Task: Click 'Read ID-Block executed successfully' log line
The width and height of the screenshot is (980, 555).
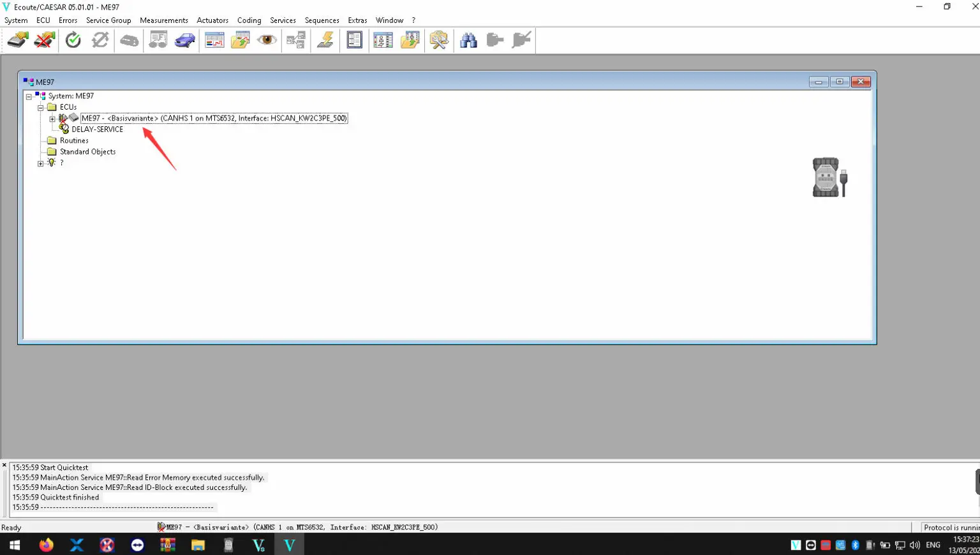Action: [x=130, y=487]
